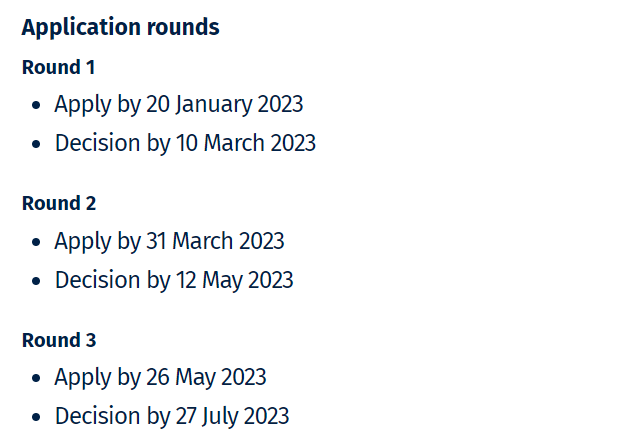The height and width of the screenshot is (444, 633).
Task: Click "Apply by 20 January 2023" text
Action: pos(178,104)
